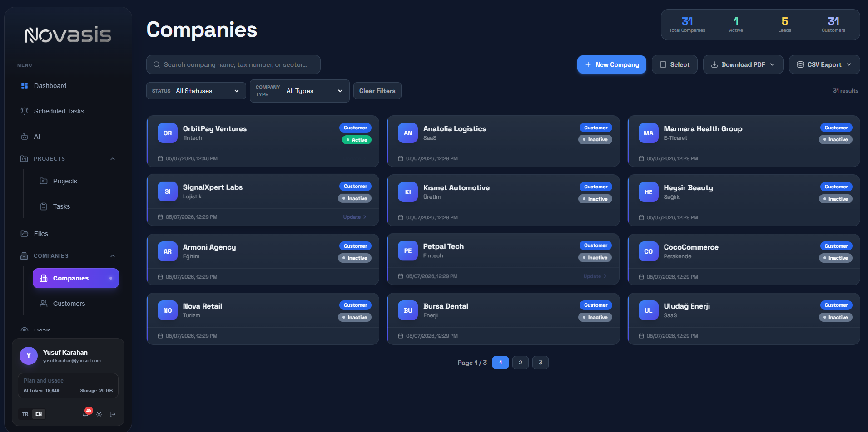Open Scheduled Tasks menu item
Viewport: 868px width, 432px height.
[x=68, y=111]
